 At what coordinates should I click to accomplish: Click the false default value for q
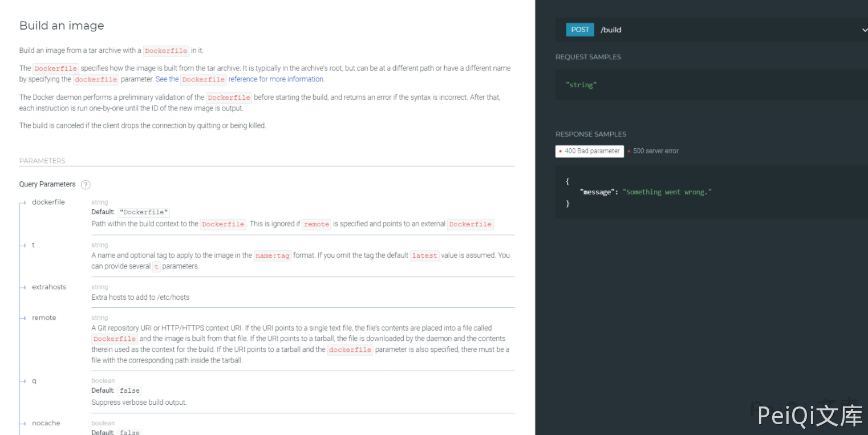point(130,391)
